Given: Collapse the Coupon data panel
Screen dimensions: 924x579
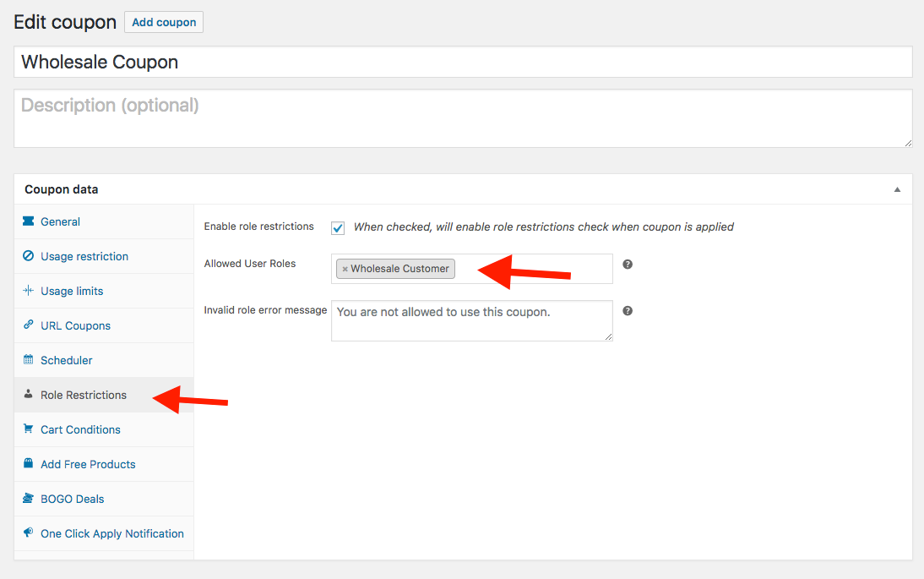Looking at the screenshot, I should point(897,189).
